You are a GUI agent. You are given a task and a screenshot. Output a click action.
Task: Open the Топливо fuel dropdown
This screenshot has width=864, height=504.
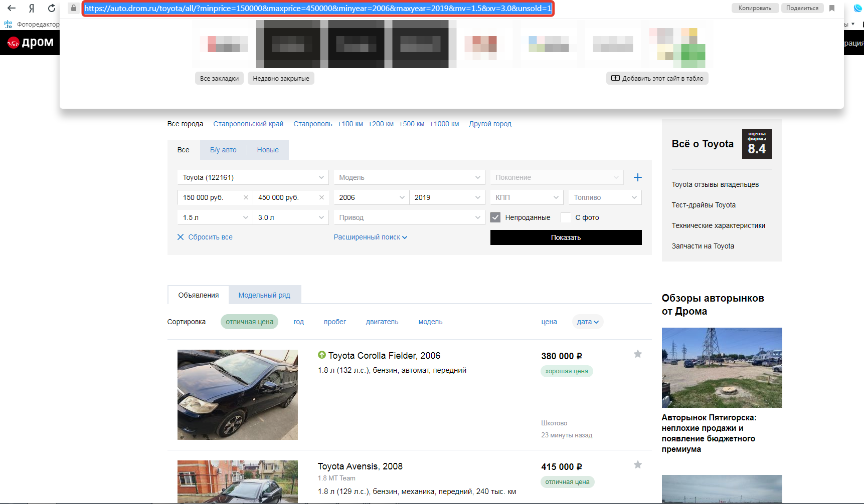[604, 197]
